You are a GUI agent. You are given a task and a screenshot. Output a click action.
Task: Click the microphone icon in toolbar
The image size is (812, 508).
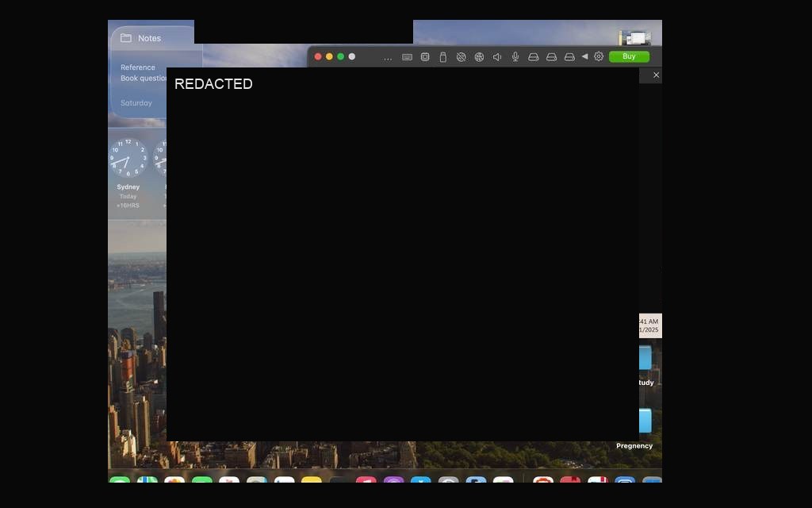(515, 57)
